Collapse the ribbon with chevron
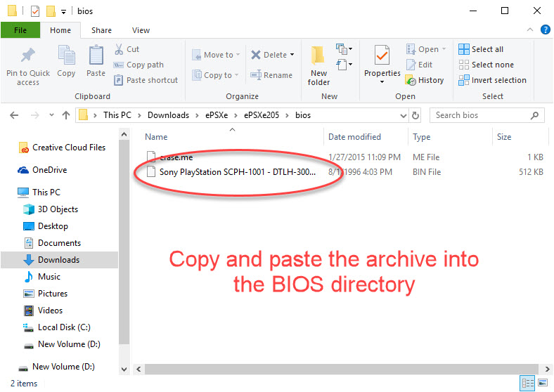Image resolution: width=554 pixels, height=392 pixels. 530,30
